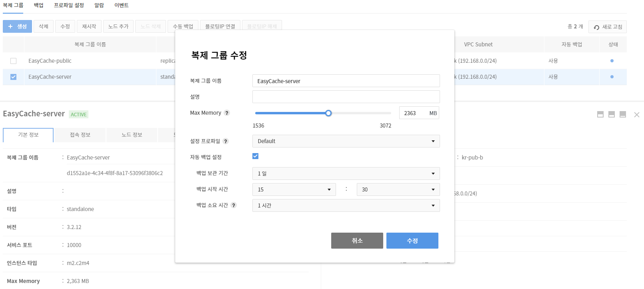
Task: Switch to the 복제 그룹 top tab
Action: pos(13,5)
